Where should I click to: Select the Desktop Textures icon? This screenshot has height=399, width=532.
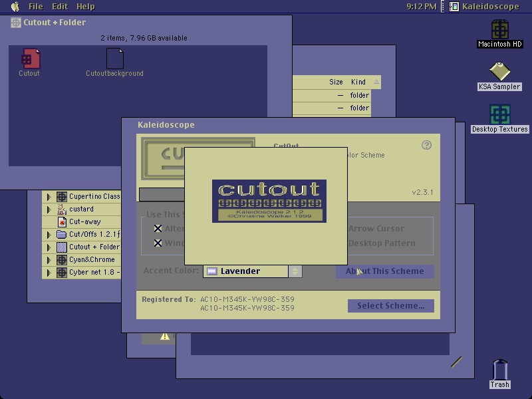click(x=500, y=114)
